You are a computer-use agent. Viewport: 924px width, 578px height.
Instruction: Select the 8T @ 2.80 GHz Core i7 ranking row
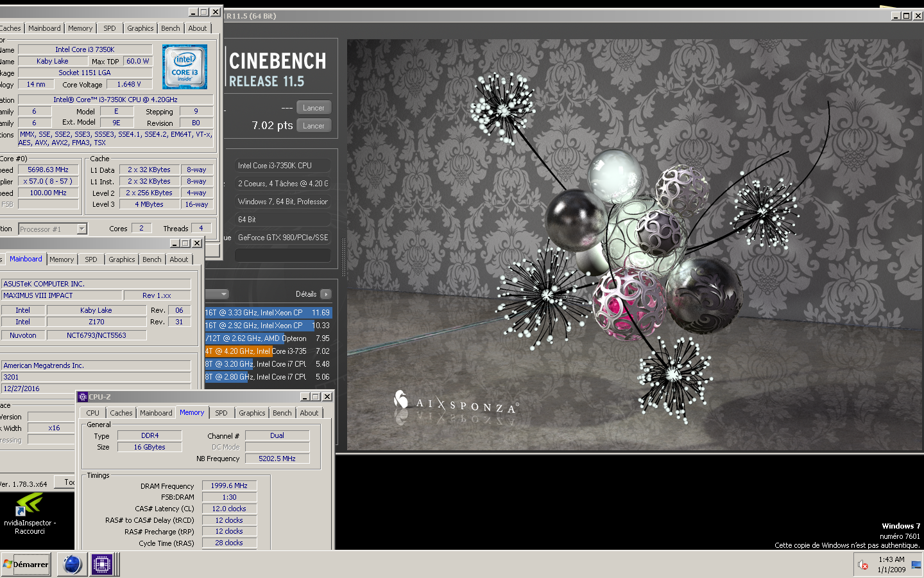click(269, 377)
